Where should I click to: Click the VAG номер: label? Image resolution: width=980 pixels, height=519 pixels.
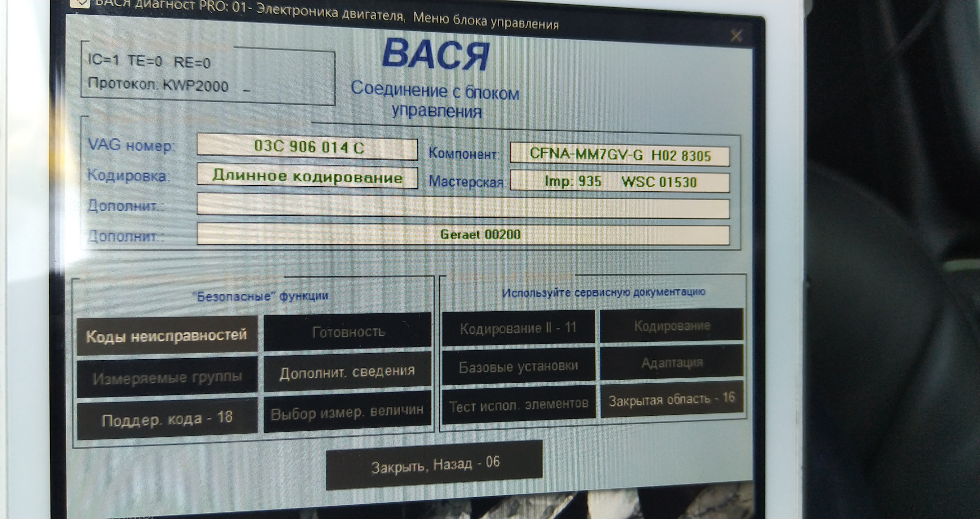click(131, 145)
